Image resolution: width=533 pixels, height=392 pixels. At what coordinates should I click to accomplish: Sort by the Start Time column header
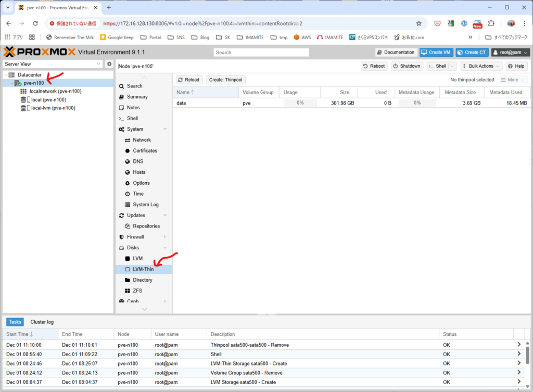(x=20, y=334)
